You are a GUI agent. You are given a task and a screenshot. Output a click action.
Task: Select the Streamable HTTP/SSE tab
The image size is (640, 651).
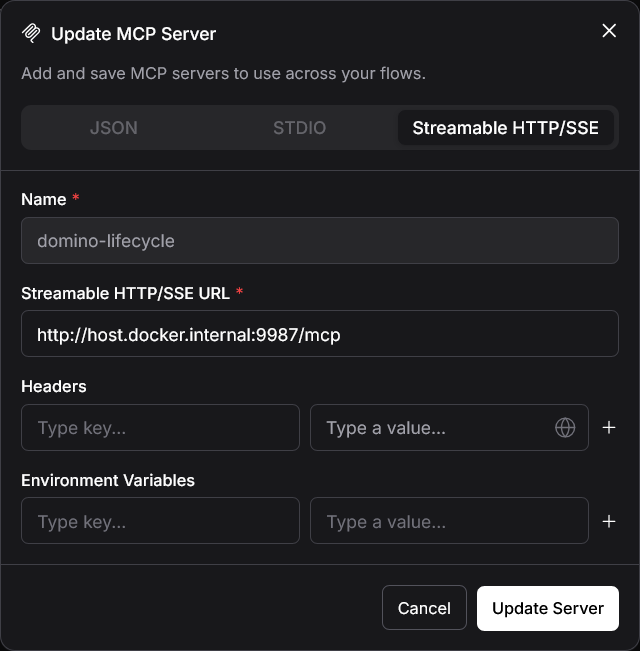pos(506,127)
